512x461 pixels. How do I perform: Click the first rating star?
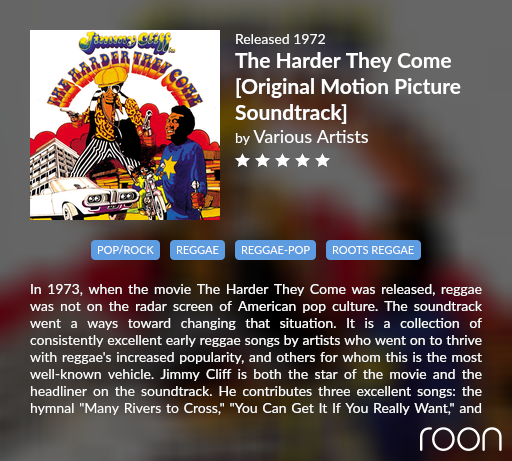click(x=242, y=160)
